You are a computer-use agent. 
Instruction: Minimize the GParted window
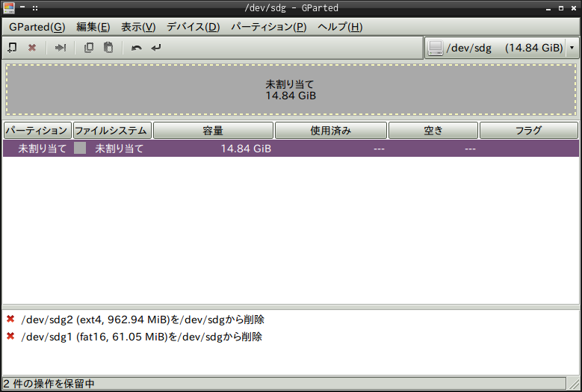click(548, 8)
